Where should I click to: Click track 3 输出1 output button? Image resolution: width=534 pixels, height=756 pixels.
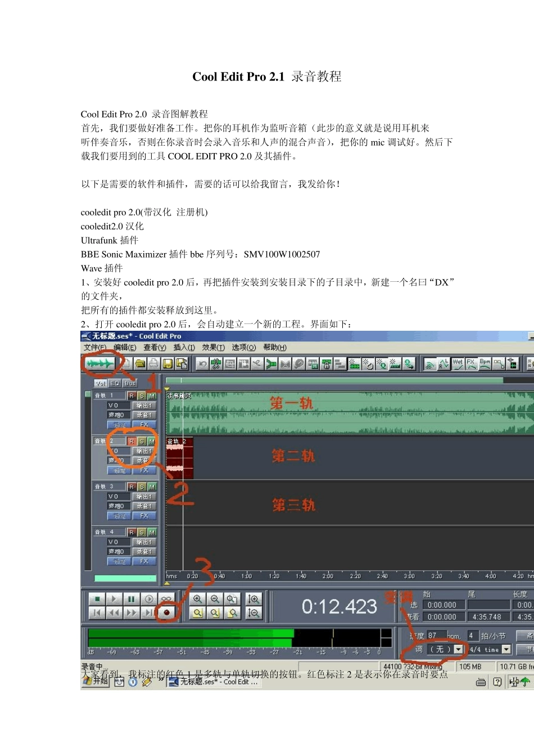144,497
